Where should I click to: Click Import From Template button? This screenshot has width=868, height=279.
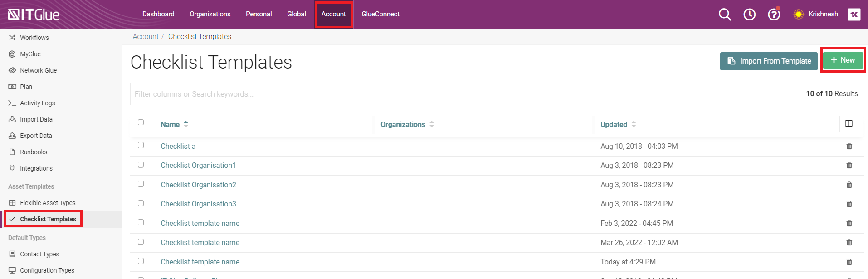[769, 61]
